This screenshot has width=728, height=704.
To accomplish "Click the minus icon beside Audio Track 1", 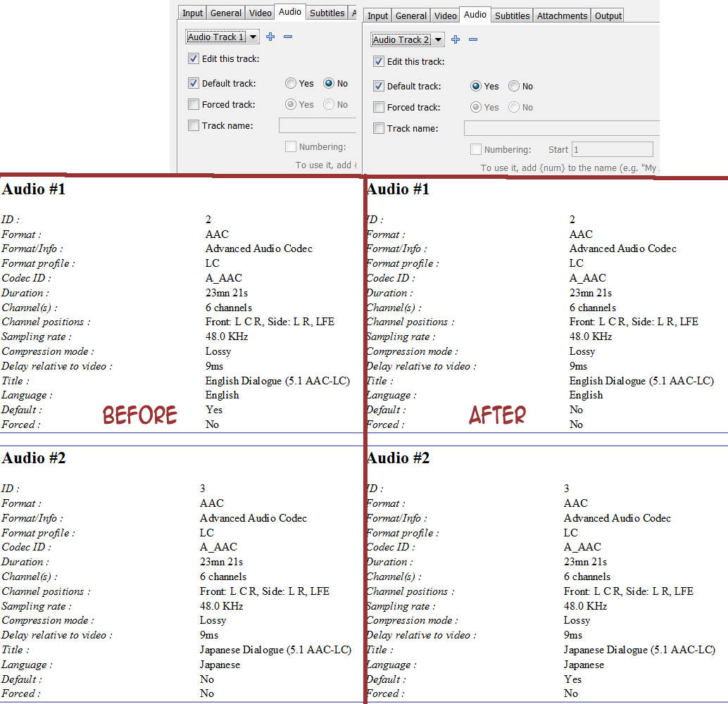I will (287, 37).
